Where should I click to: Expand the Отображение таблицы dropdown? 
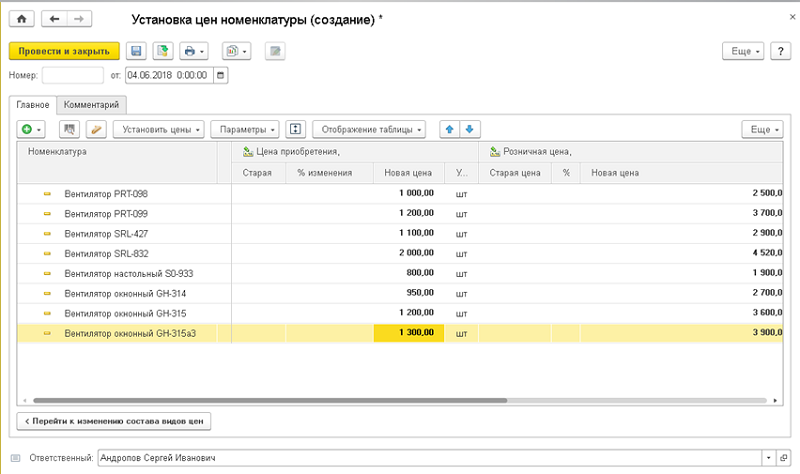(x=369, y=130)
